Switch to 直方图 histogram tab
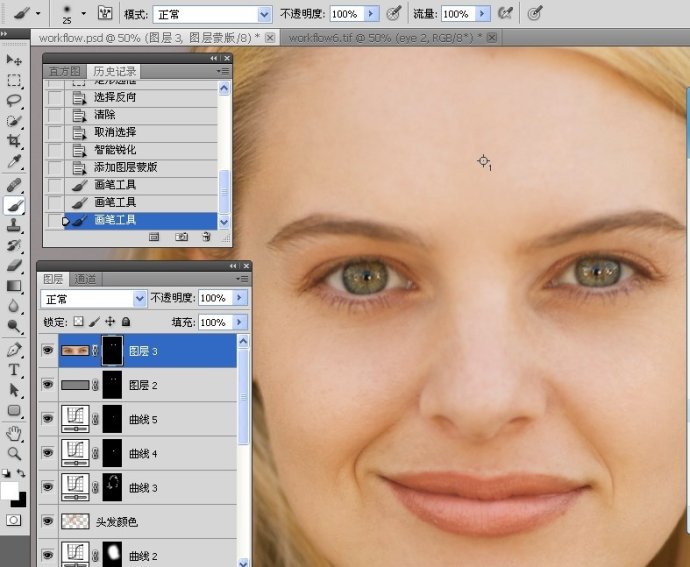The image size is (690, 567). pyautogui.click(x=65, y=71)
